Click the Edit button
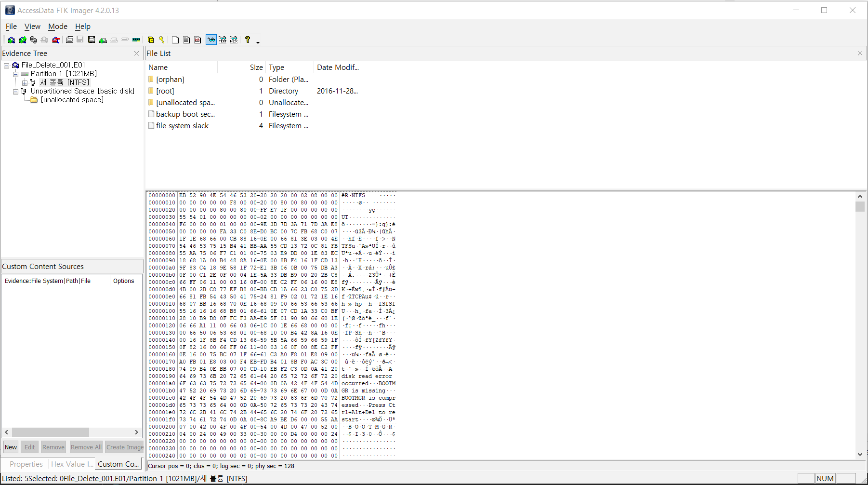 [x=30, y=447]
